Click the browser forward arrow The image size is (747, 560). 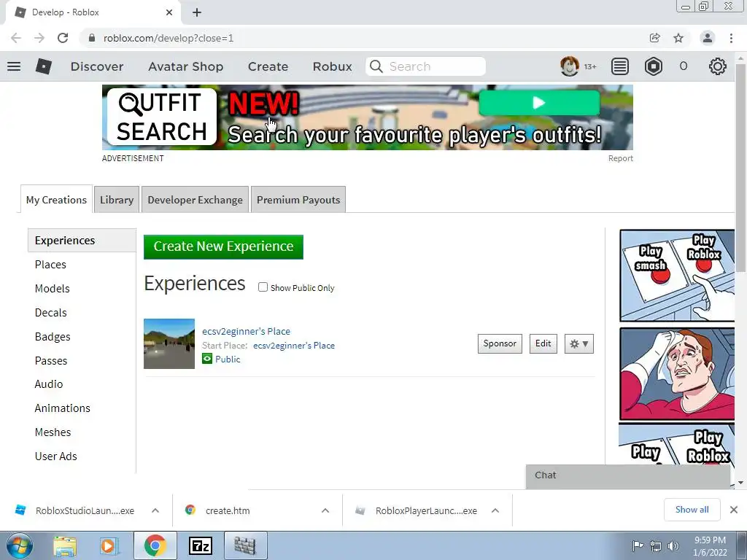click(39, 38)
